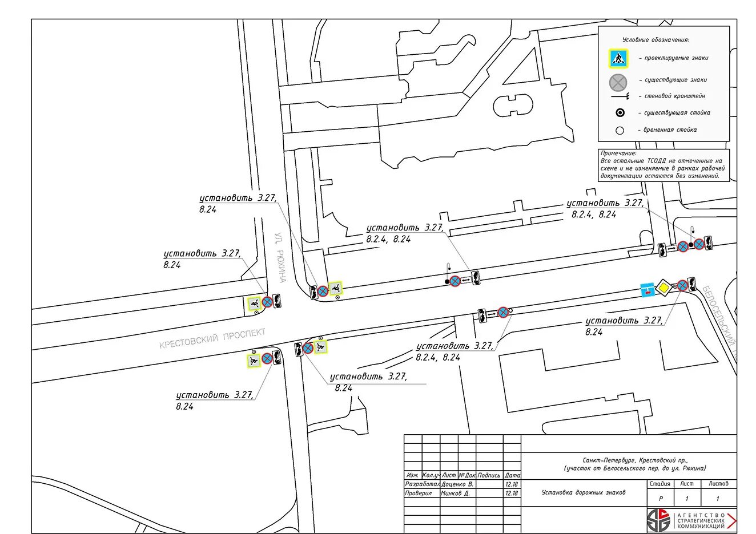Viewport: 756px width, 534px height.
Task: Click the 'Условные обозначения:' legend heading
Action: (x=656, y=40)
